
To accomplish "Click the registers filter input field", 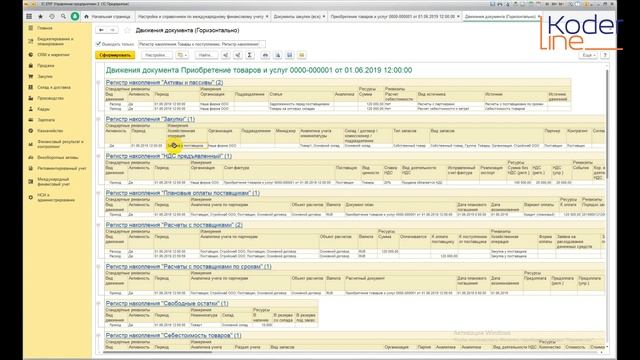I will [x=202, y=44].
